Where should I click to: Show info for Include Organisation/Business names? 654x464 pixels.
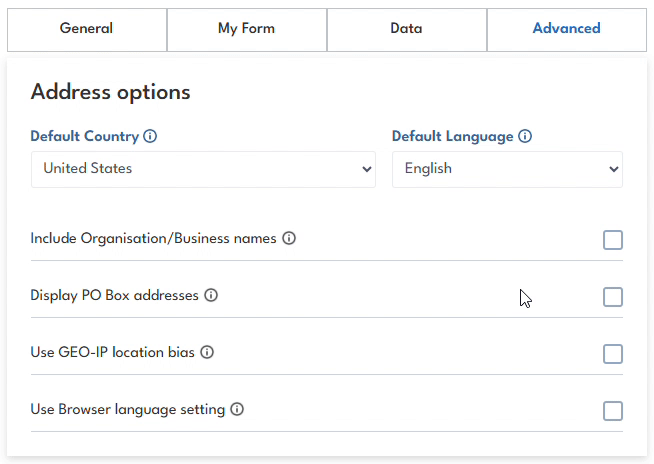point(289,238)
